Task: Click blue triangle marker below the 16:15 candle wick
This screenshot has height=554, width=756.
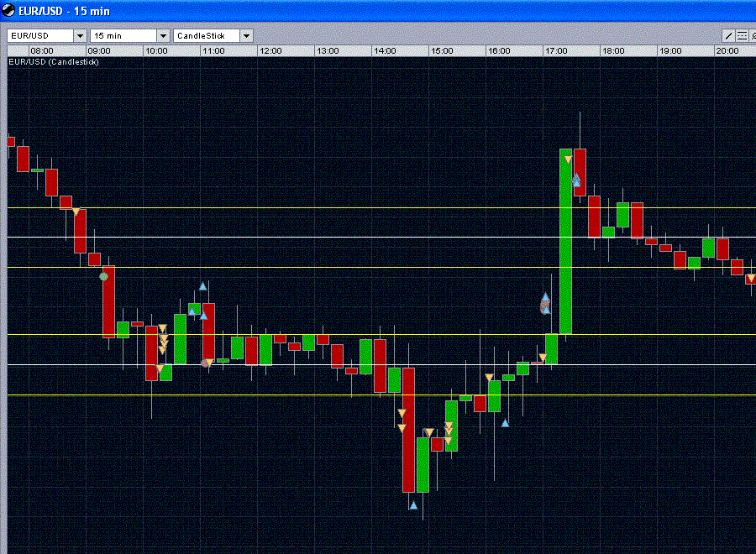Action: click(505, 423)
